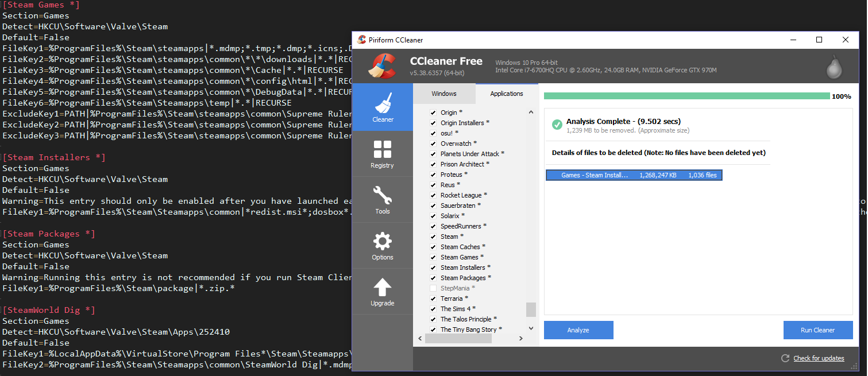Uncheck the Overwatch * checkbox
The width and height of the screenshot is (868, 376).
(433, 144)
